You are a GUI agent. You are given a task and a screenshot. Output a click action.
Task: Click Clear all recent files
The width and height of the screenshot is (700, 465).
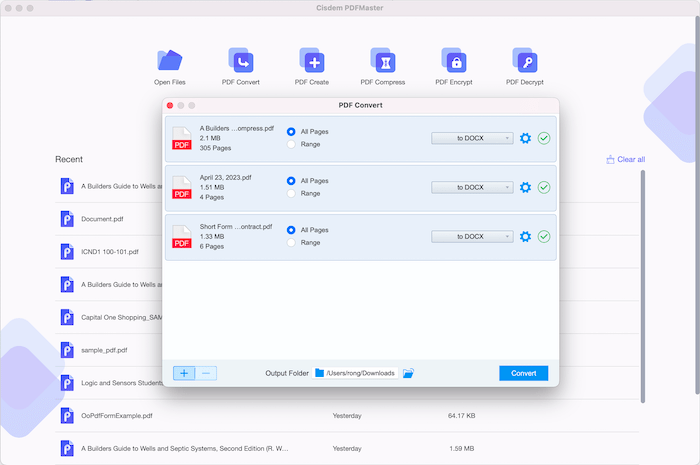[625, 159]
